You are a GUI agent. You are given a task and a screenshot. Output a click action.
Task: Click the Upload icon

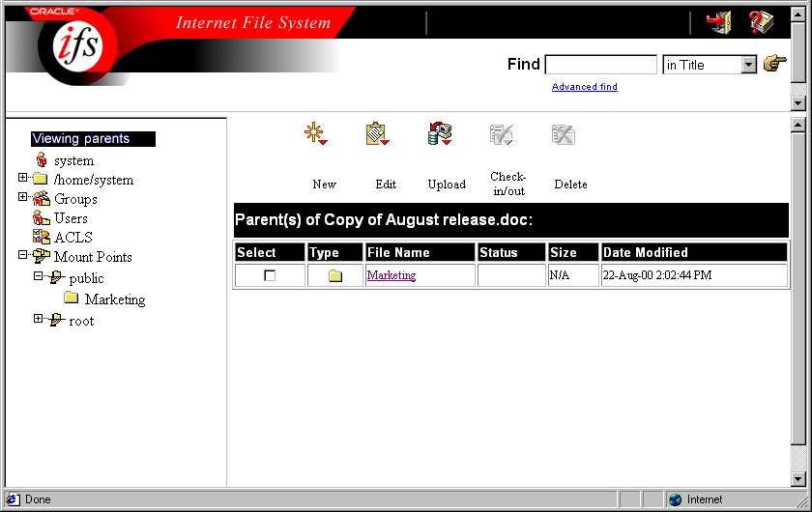pyautogui.click(x=440, y=133)
